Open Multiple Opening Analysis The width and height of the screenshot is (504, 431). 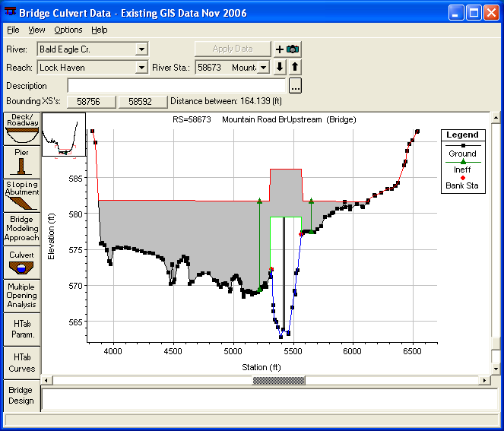pos(21,295)
